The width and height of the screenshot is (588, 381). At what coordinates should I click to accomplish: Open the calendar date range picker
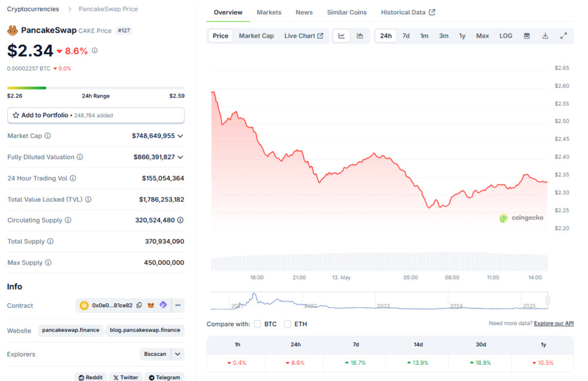click(526, 36)
